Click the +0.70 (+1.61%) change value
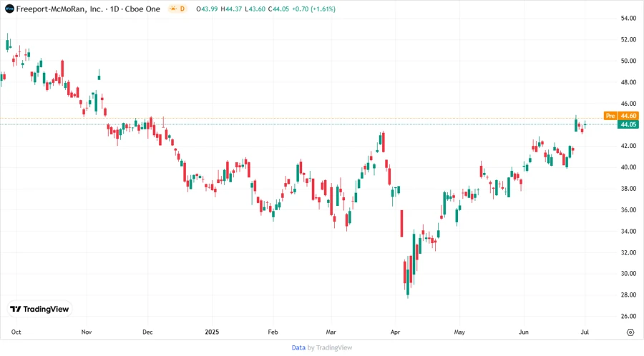The height and width of the screenshot is (356, 644). coord(314,9)
